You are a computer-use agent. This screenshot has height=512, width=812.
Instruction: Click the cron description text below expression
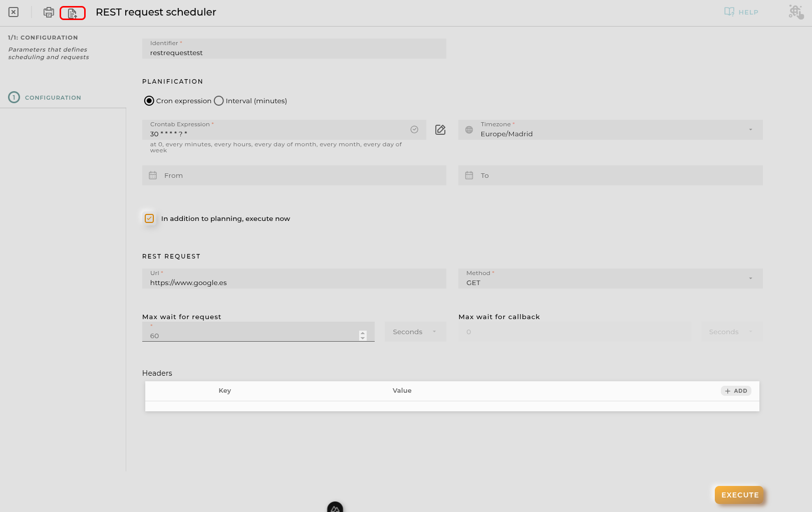coord(276,147)
